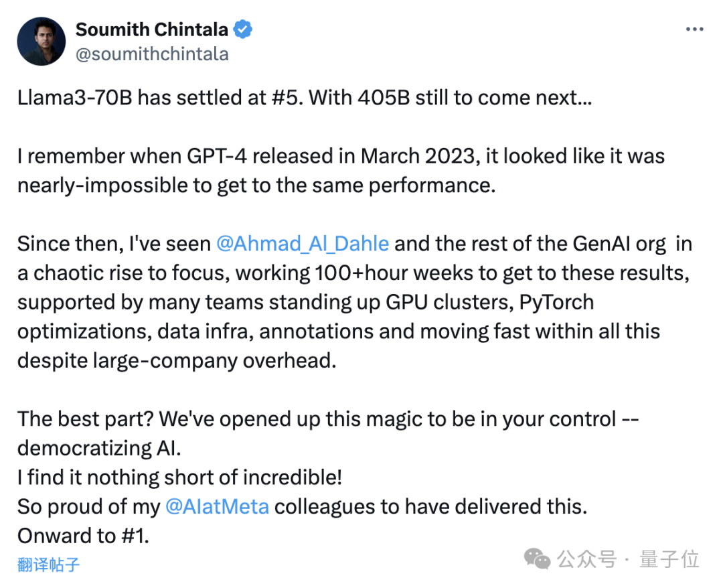Image resolution: width=723 pixels, height=588 pixels.
Task: Click the Soumith Chintala display name
Action: 152,30
